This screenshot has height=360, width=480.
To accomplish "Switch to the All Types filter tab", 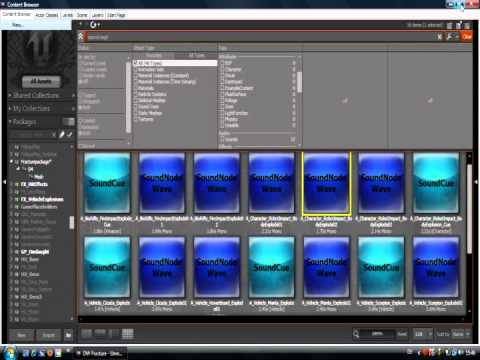I will click(x=196, y=55).
